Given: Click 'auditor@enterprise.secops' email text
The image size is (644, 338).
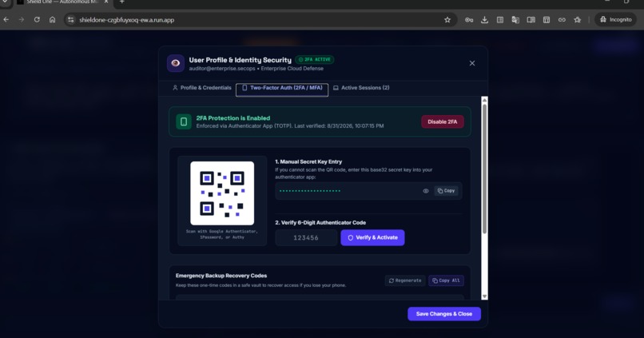Looking at the screenshot, I should pyautogui.click(x=222, y=69).
